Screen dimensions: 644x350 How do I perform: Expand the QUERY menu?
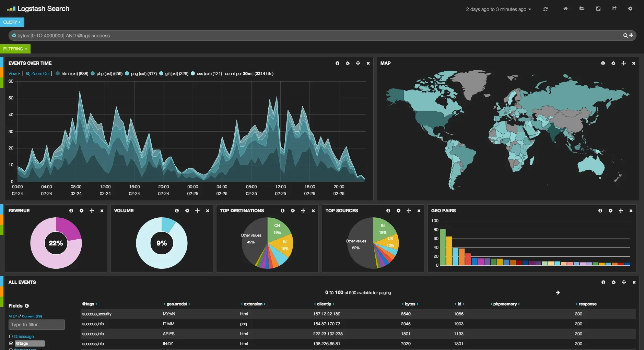tap(12, 22)
